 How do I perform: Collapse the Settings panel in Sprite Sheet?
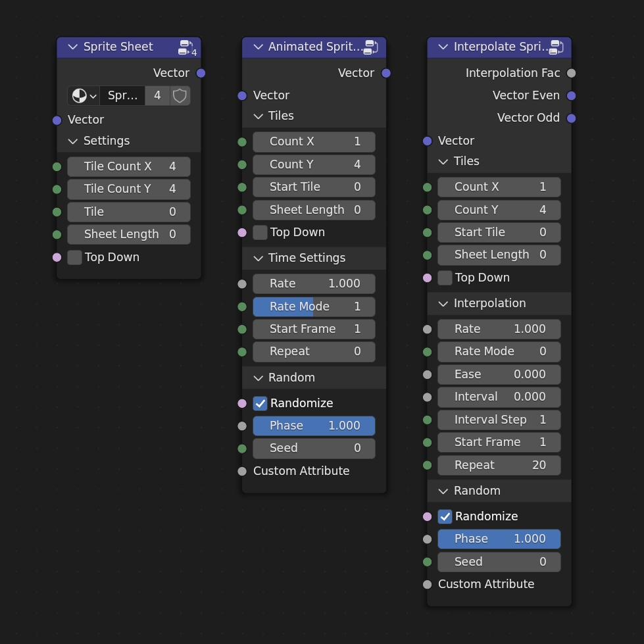[73, 141]
